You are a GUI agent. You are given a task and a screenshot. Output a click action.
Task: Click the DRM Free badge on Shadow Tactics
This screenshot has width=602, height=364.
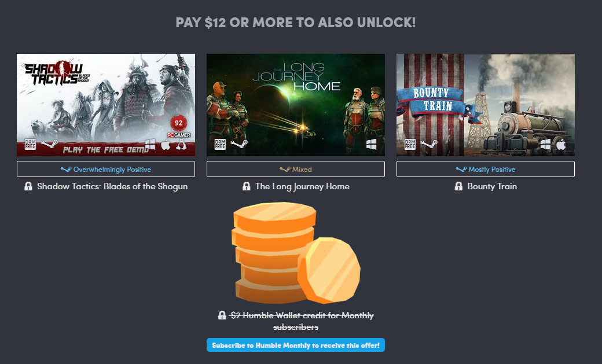point(30,144)
